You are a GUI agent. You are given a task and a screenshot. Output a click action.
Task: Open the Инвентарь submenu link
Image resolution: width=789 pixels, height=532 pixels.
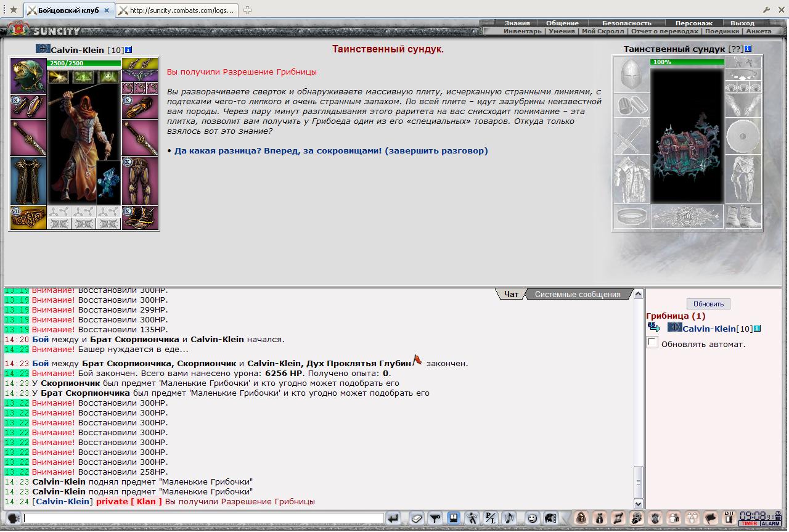click(523, 31)
